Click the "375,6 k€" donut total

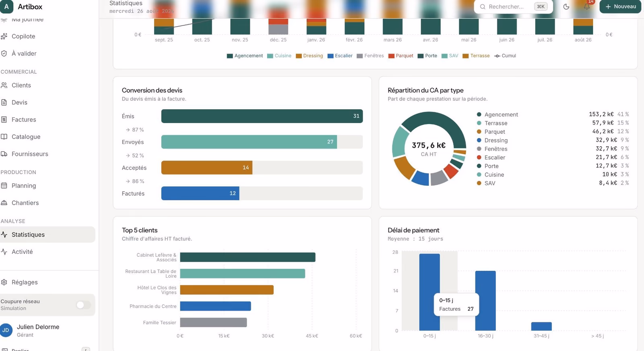429,145
